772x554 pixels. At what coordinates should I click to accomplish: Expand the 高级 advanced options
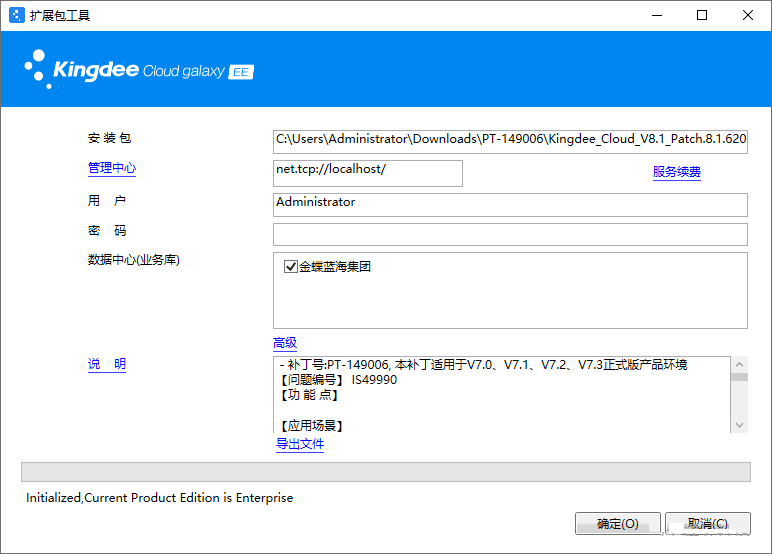[285, 343]
